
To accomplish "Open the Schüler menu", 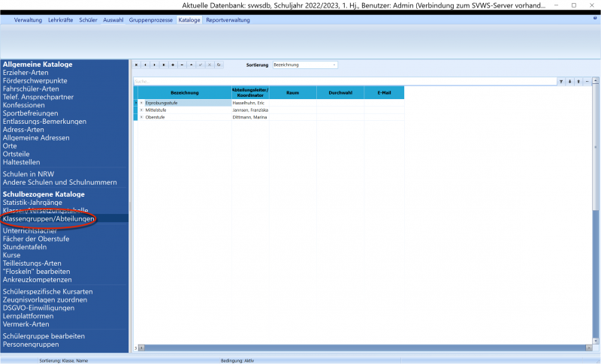I will pos(88,20).
